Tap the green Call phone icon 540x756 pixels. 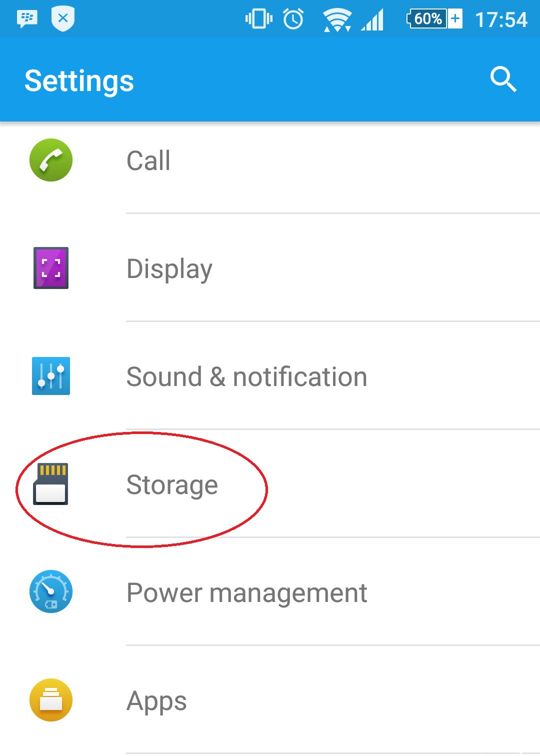tap(51, 160)
